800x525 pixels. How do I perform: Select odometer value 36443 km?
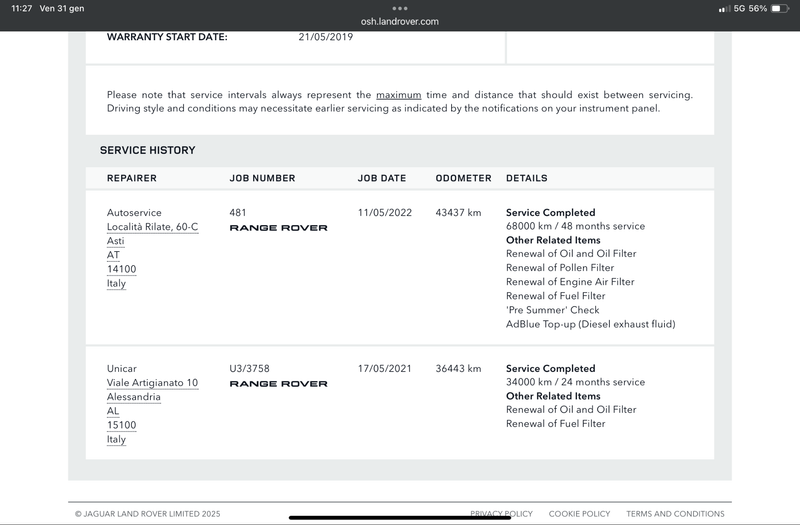click(x=458, y=369)
